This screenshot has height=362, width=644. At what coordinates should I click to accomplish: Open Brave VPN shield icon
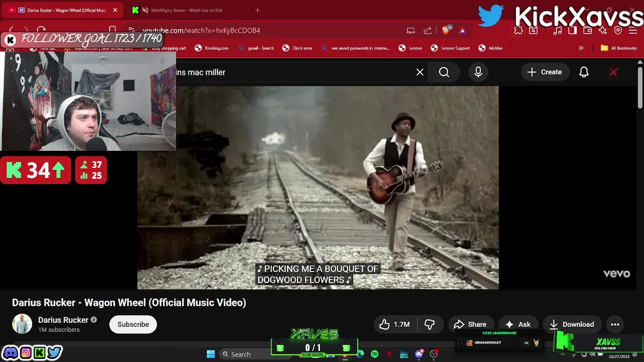coord(618,31)
